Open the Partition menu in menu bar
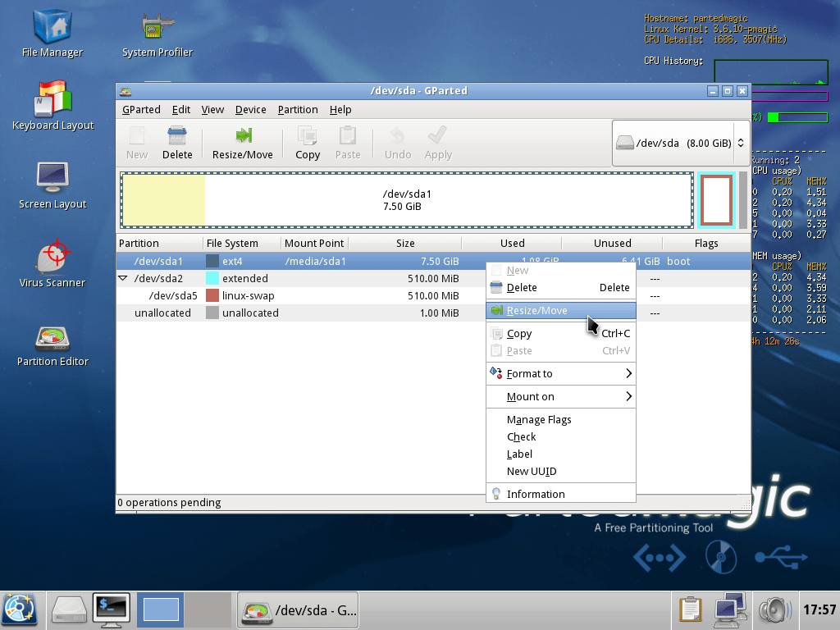Image resolution: width=840 pixels, height=630 pixels. click(x=297, y=109)
